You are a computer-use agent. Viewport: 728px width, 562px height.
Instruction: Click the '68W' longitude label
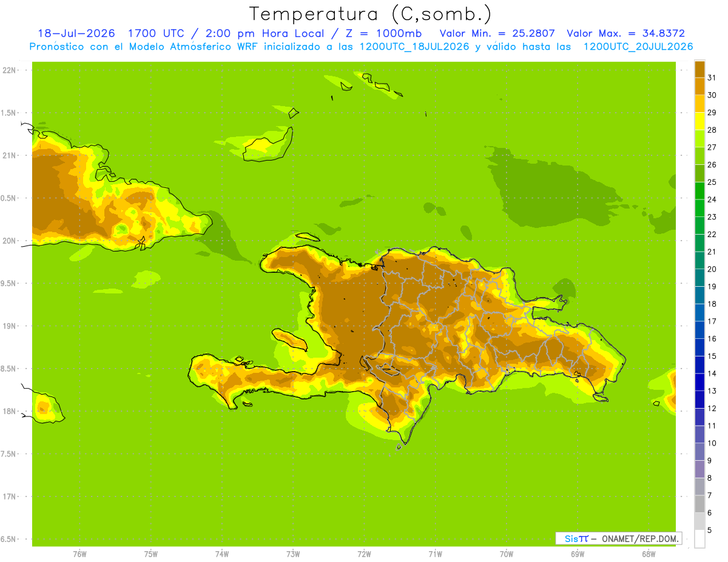tap(649, 554)
